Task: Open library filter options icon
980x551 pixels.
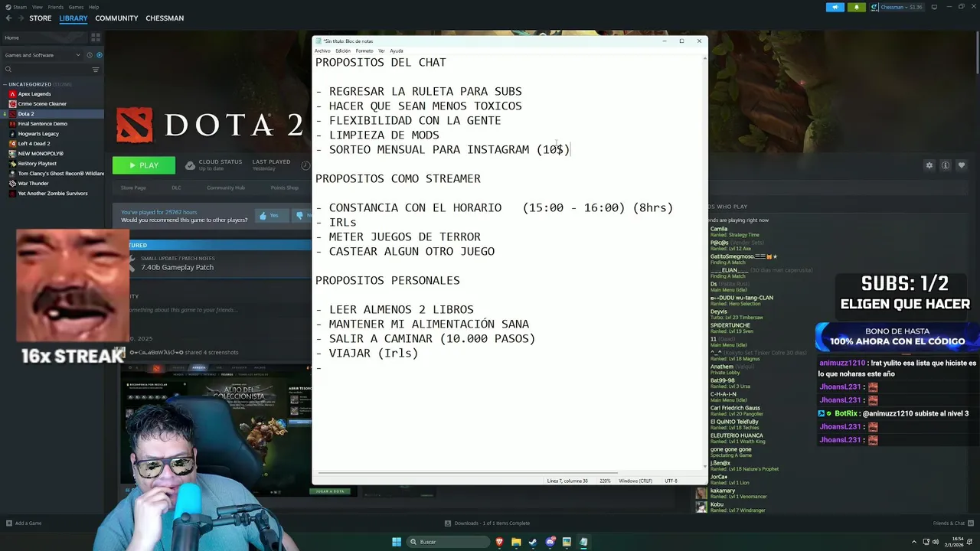Action: coord(96,70)
